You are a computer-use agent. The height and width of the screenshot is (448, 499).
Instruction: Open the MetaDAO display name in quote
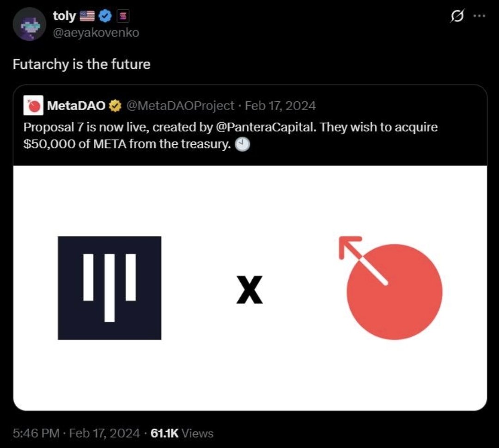[x=76, y=106]
